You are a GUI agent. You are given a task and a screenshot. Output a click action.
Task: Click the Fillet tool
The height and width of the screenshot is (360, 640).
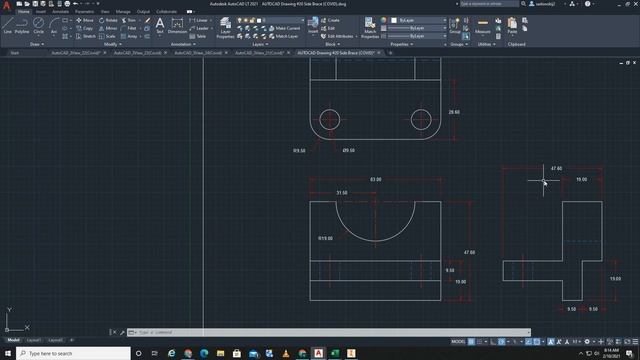(129, 28)
